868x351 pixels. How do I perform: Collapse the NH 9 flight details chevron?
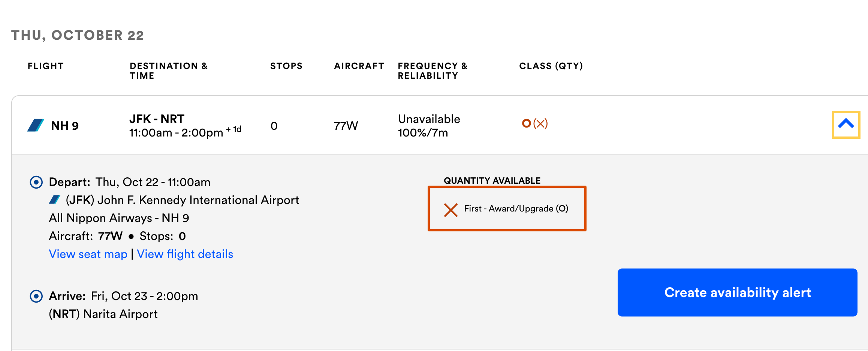846,124
